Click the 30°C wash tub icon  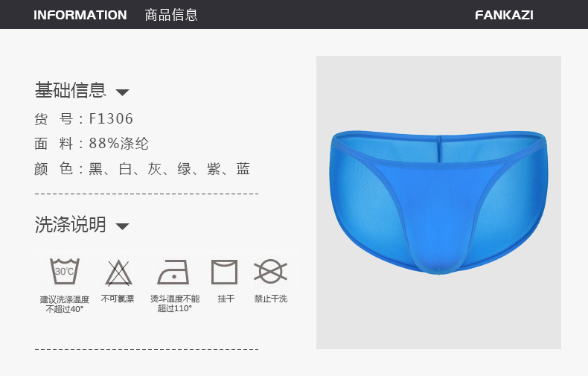65,271
